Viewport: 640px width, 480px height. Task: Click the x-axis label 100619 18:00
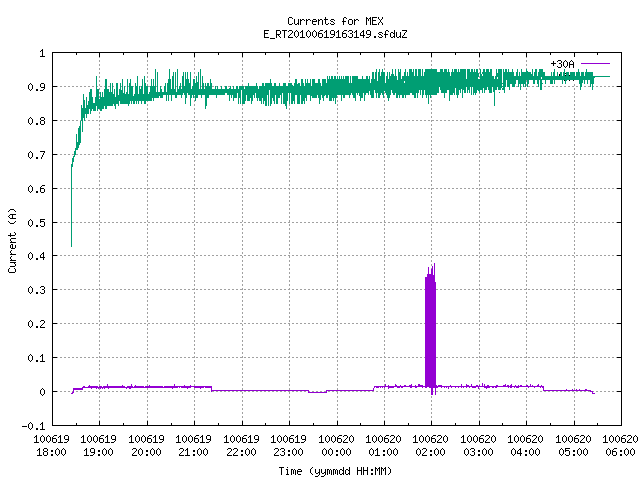51,446
